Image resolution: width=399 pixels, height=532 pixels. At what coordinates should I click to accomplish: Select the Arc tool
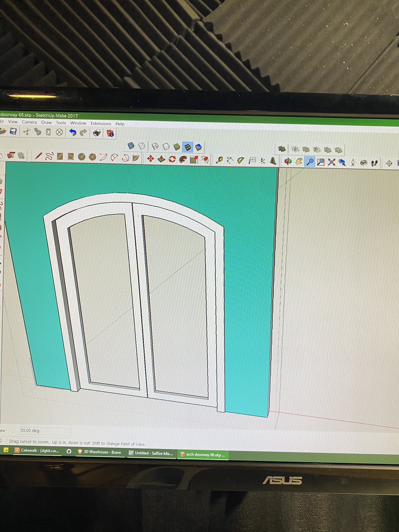(103, 157)
